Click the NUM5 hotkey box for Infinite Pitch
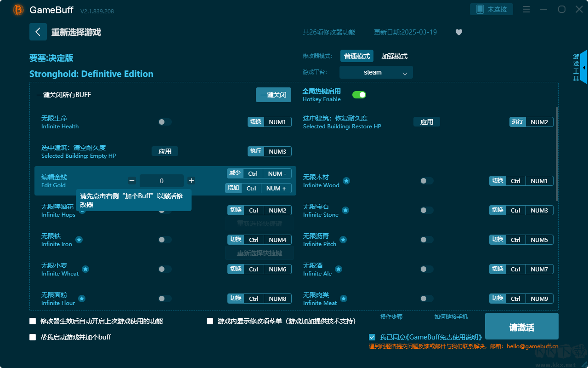This screenshot has height=368, width=588. pos(539,240)
